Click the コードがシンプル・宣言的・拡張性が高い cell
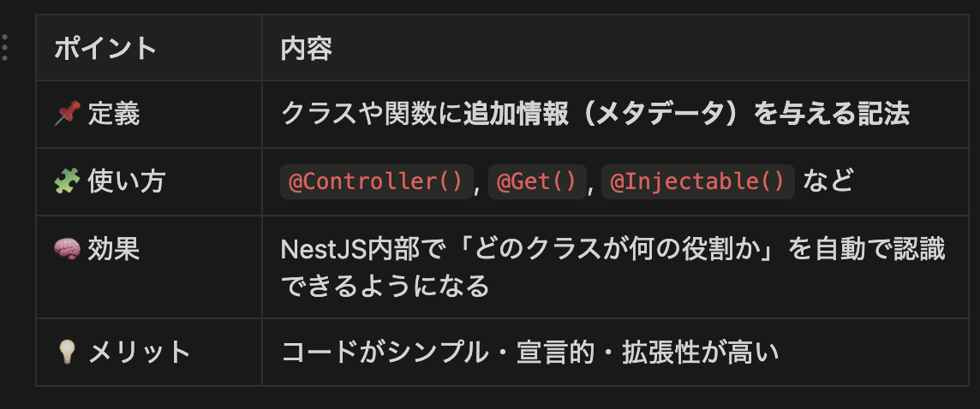Viewport: 980px width, 409px height. 530,352
